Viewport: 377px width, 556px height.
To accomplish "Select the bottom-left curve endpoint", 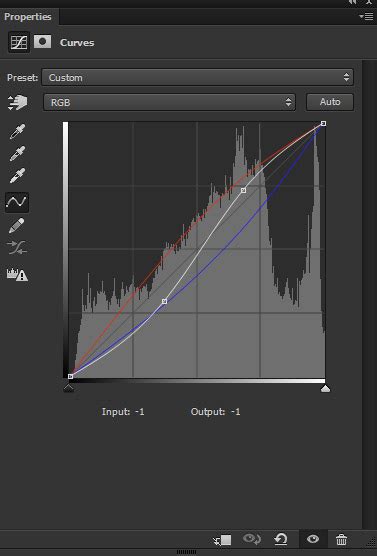I will tap(70, 376).
